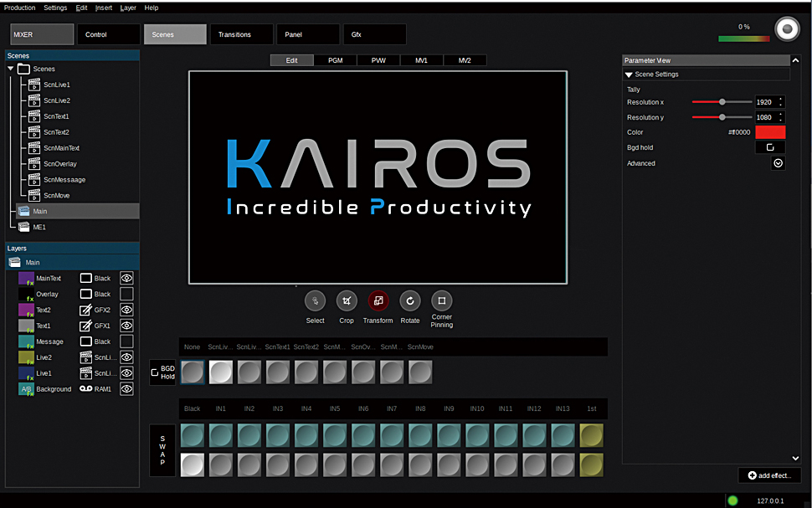This screenshot has width=812, height=508.
Task: Open the Layer menu
Action: [128, 8]
